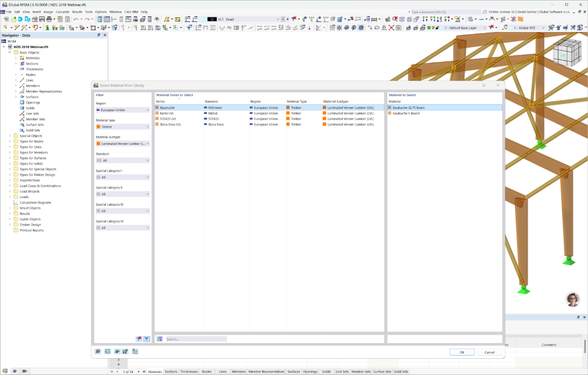This screenshot has height=375, width=588.
Task: Click the Save icon in main toolbar
Action: click(x=41, y=19)
